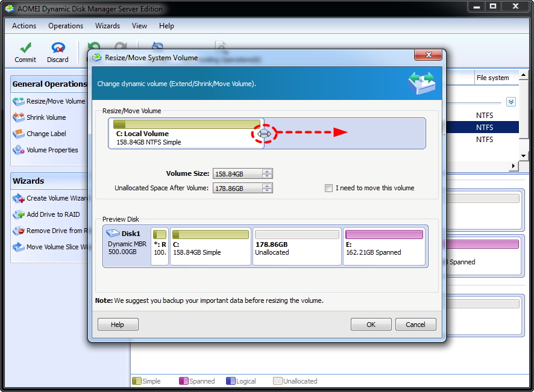Click the Shrink Volume sidebar icon
The height and width of the screenshot is (392, 534).
click(19, 117)
